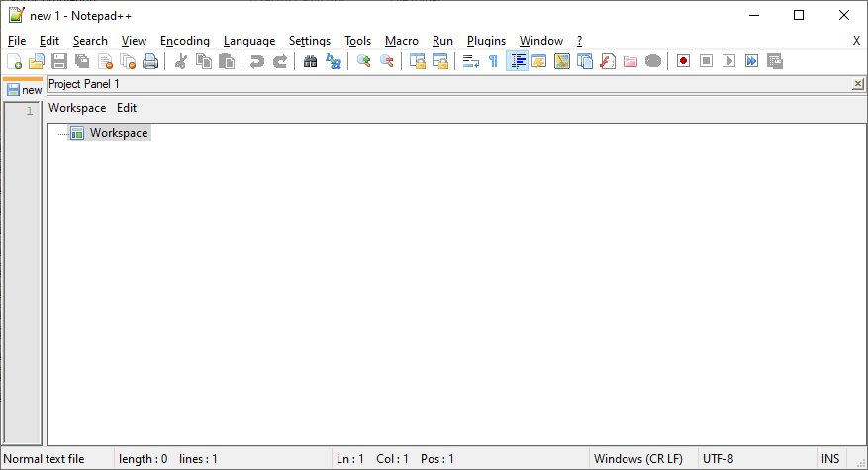Close document with menu bar X
This screenshot has height=470, width=868.
856,41
